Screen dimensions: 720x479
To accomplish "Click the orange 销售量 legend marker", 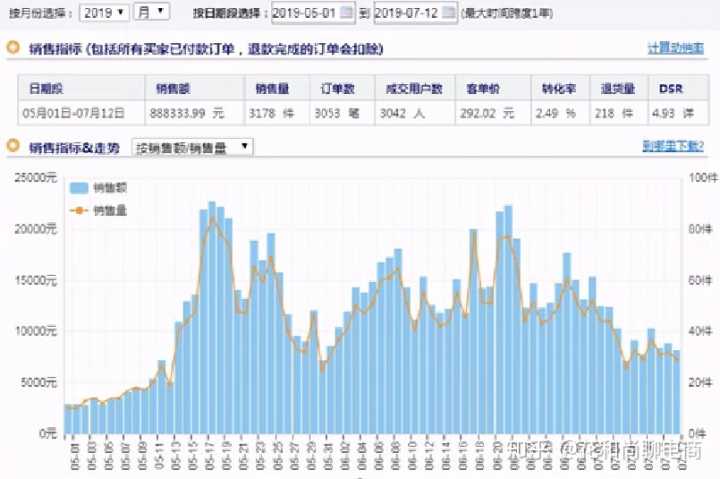I will coord(78,210).
